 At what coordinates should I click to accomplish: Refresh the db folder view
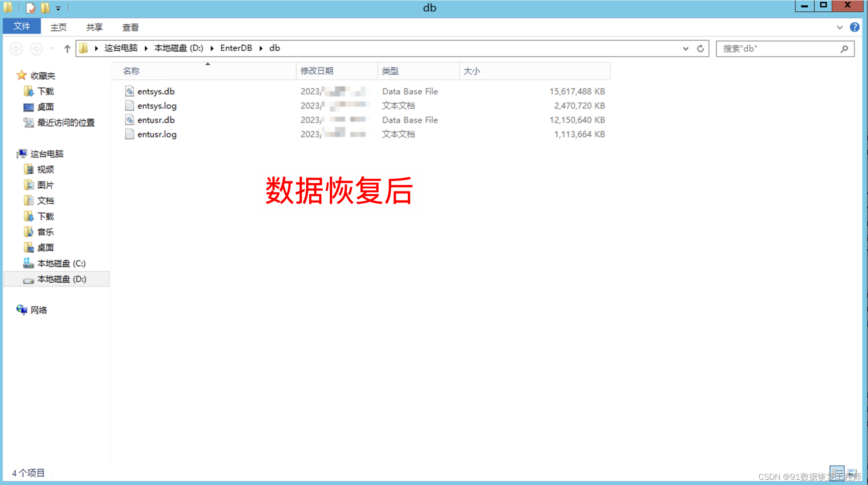(x=701, y=48)
